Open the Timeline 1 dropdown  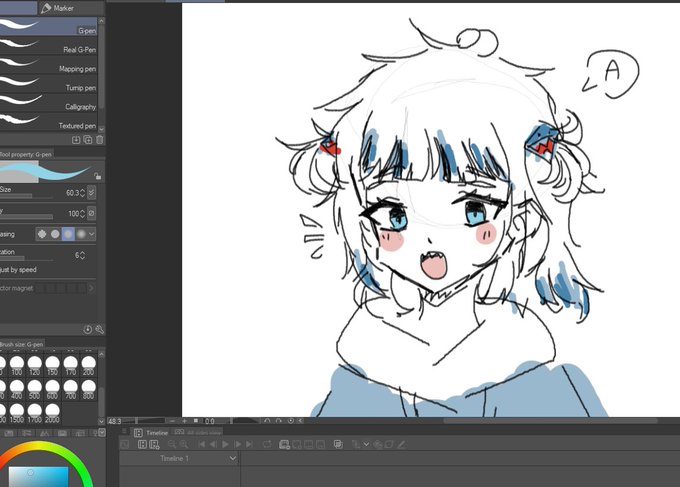(233, 458)
